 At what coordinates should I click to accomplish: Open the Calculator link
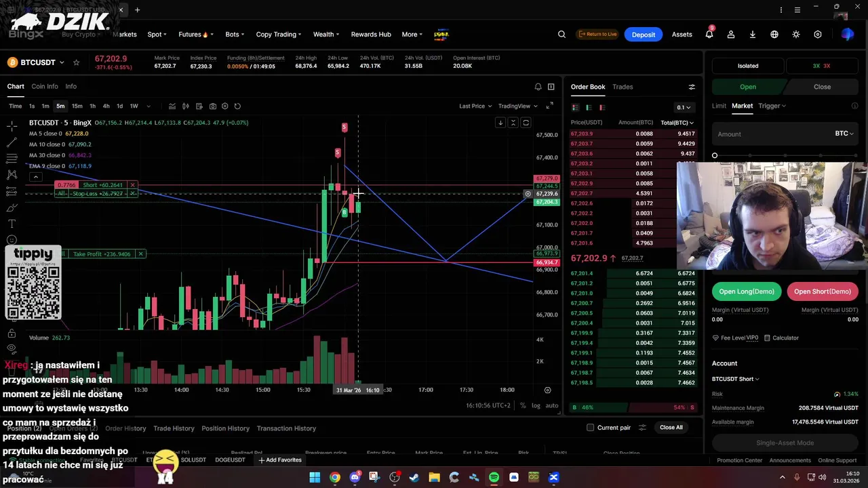pos(781,338)
